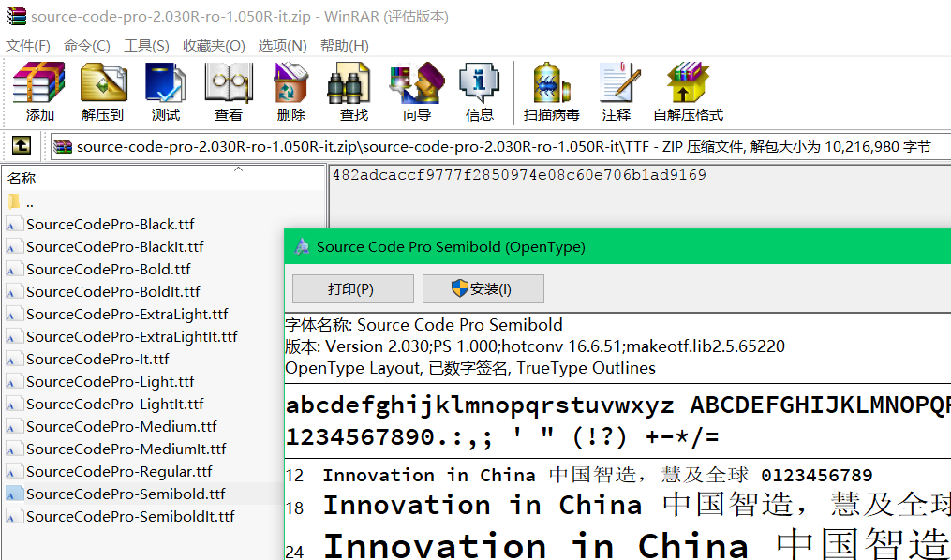Screen dimensions: 951x560
Task: Click the 解压到 (Extract To) toolbar icon
Action: (103, 81)
